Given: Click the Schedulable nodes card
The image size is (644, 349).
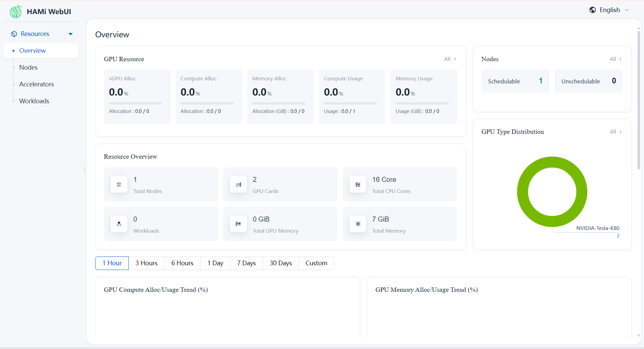Looking at the screenshot, I should 515,81.
